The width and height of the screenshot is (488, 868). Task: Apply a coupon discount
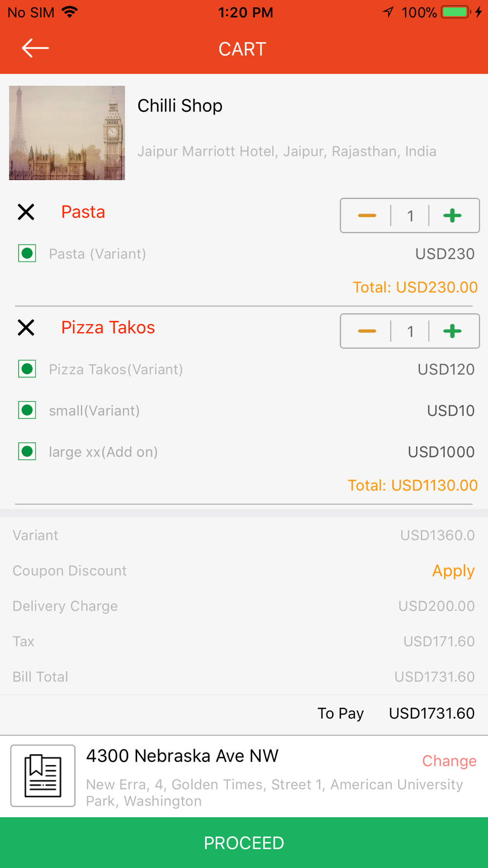453,571
